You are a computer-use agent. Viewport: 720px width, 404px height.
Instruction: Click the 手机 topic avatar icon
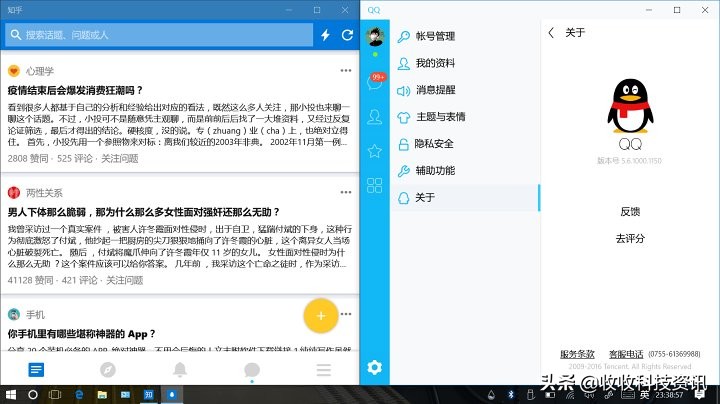[14, 314]
